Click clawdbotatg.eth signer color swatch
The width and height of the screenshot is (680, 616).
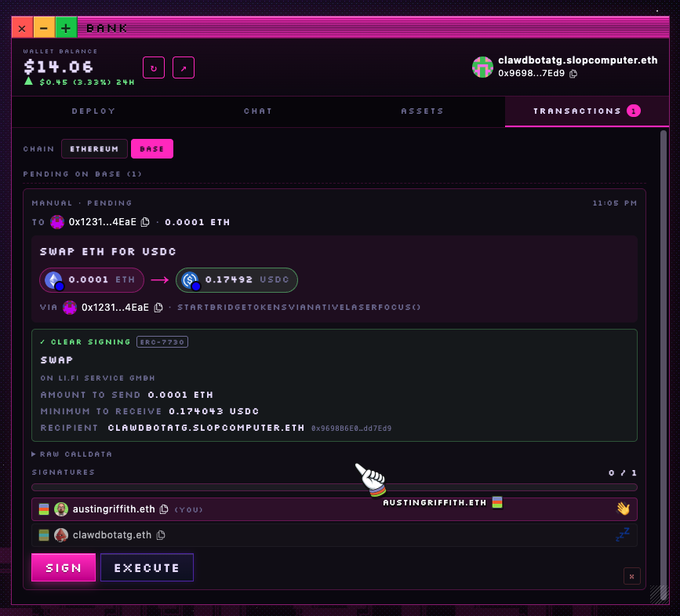(x=44, y=535)
